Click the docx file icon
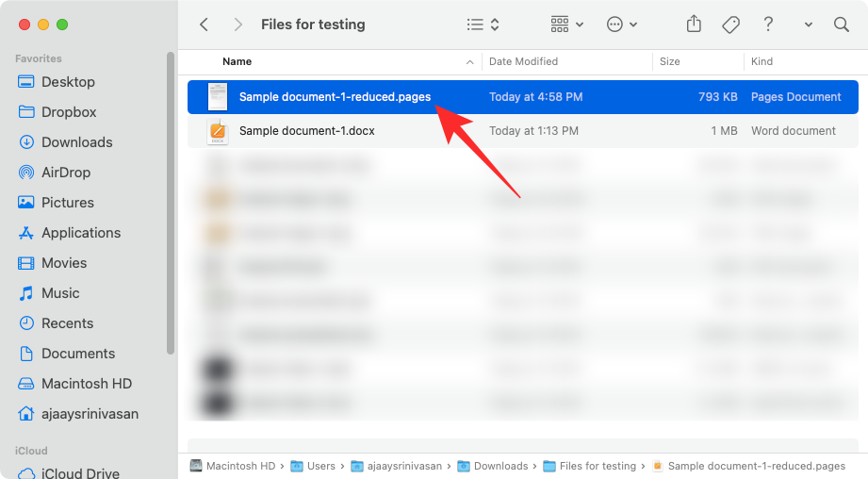The image size is (868, 479). click(218, 131)
